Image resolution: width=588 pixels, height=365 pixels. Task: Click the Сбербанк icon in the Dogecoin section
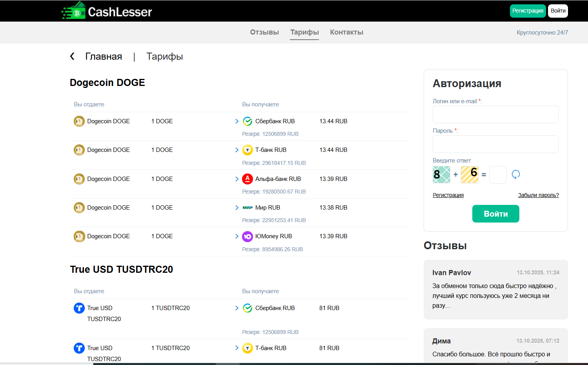coord(248,121)
